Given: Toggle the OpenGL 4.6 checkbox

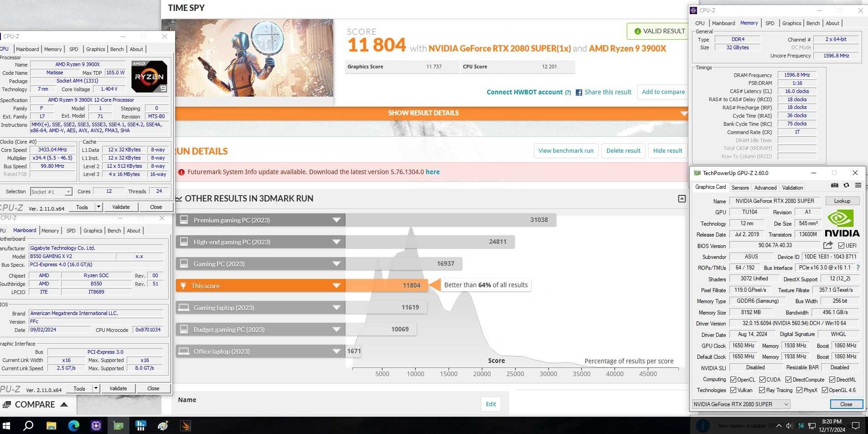Looking at the screenshot, I should pos(825,390).
